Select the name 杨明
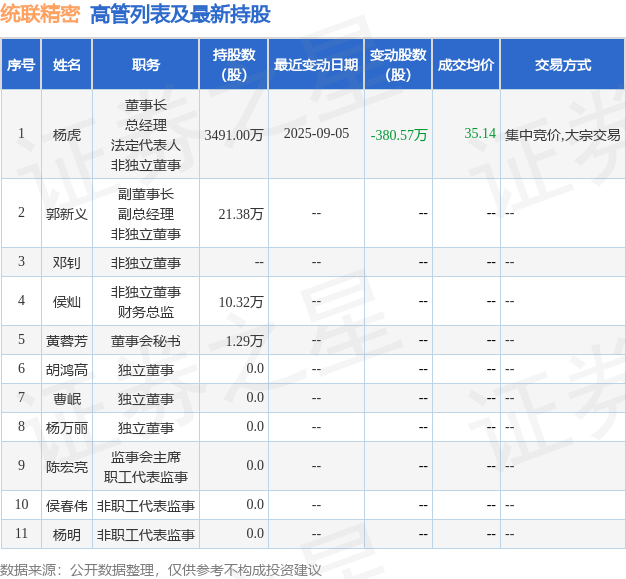This screenshot has width=626, height=579. click(x=67, y=535)
